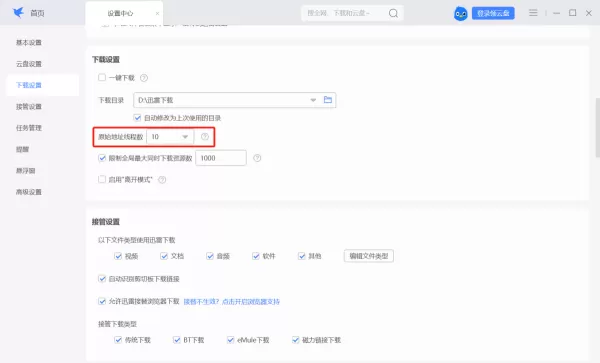Click the 登录领云盘 login button

click(493, 13)
